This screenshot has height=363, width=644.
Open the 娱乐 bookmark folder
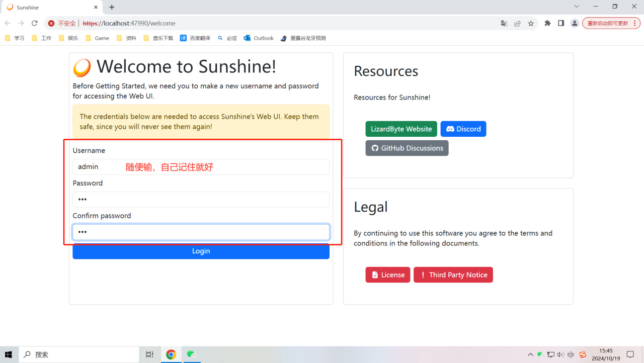pyautogui.click(x=68, y=38)
